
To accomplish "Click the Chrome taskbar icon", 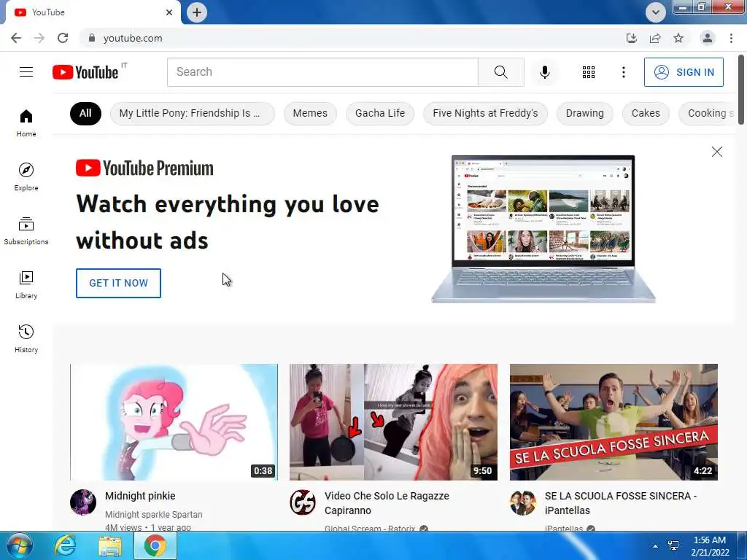I will coord(155,545).
